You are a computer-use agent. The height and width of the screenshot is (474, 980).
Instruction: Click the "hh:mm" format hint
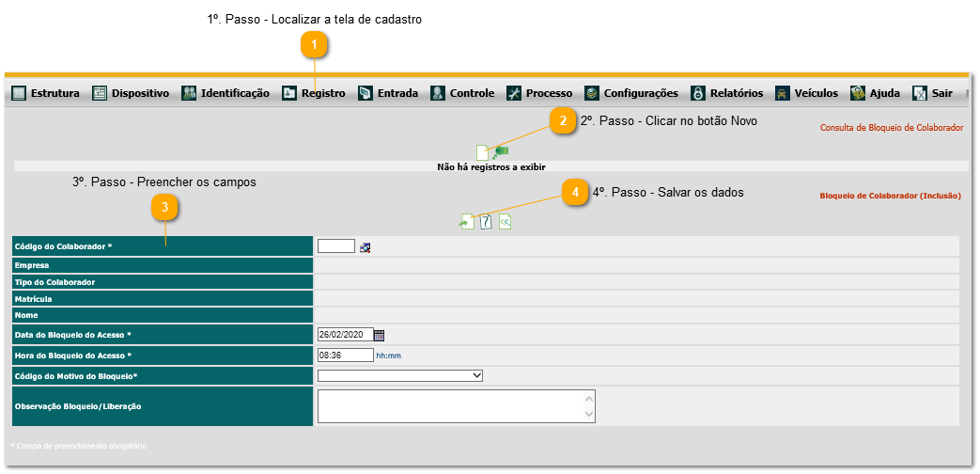click(x=388, y=355)
